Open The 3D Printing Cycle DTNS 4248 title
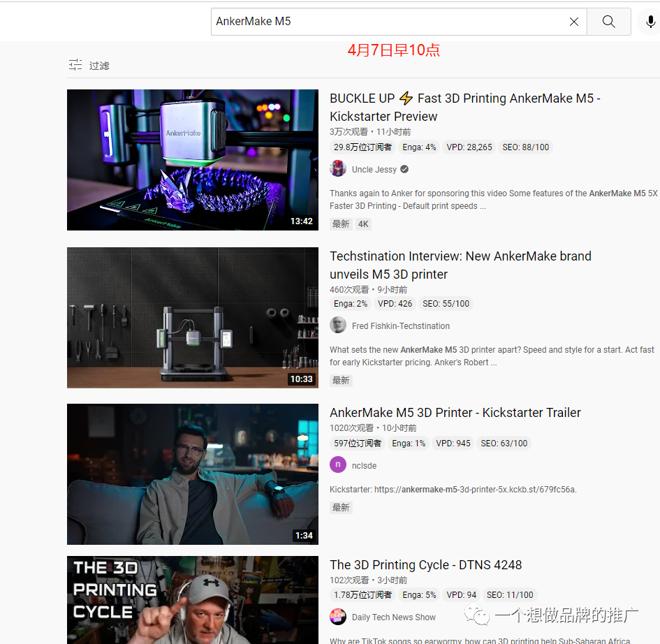Screen dimensions: 660x644 tap(425, 565)
